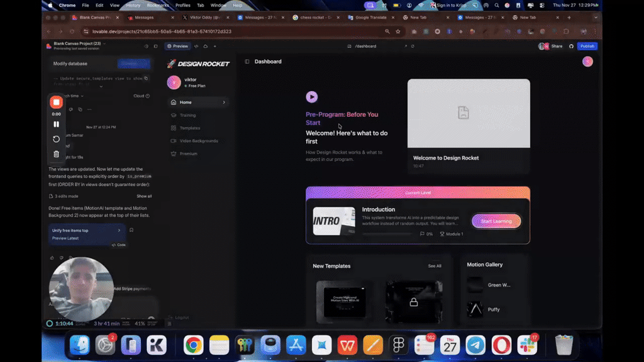Open the Bookmarks menu in menu bar
Image resolution: width=644 pixels, height=362 pixels.
pos(157,5)
